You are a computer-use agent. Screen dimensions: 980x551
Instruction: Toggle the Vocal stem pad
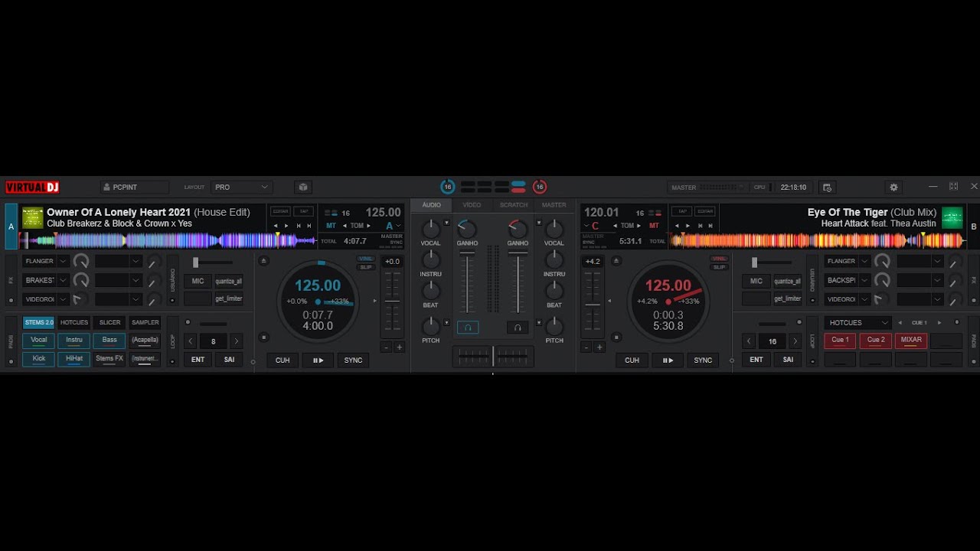(x=38, y=341)
